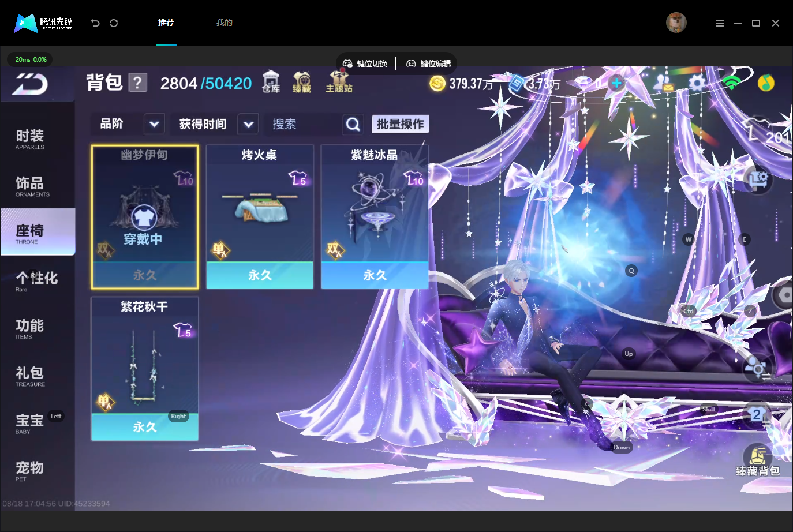
Task: Click the Up key overlay badge
Action: pos(629,354)
